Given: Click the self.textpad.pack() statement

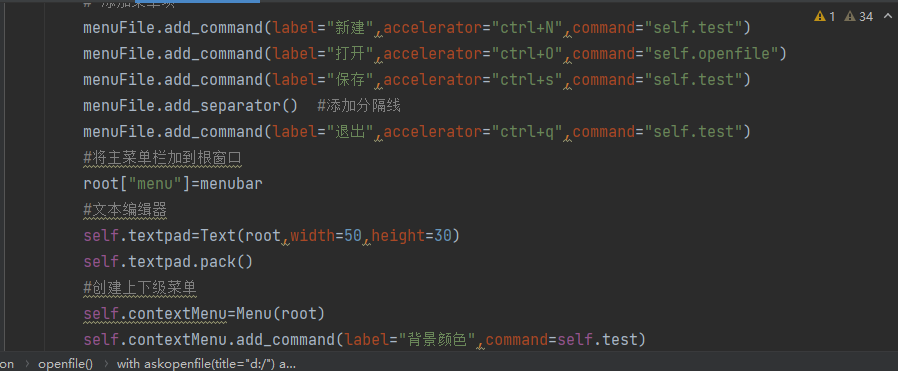Looking at the screenshot, I should 168,262.
